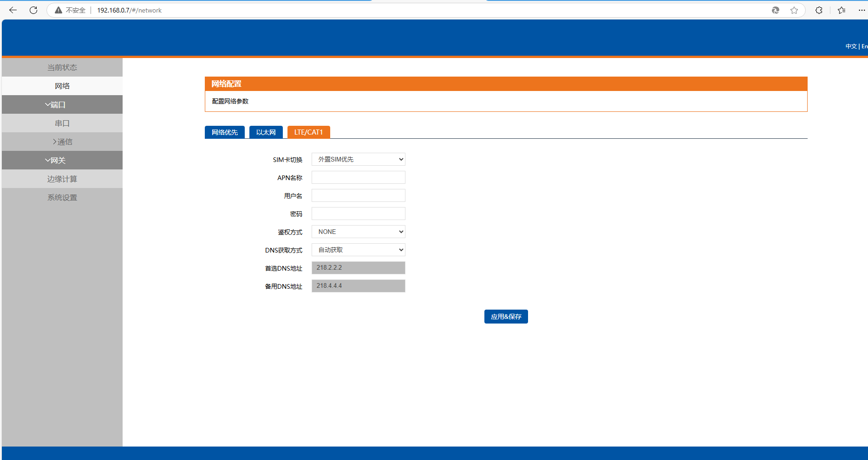Expand the 通信 sidebar item

click(62, 142)
